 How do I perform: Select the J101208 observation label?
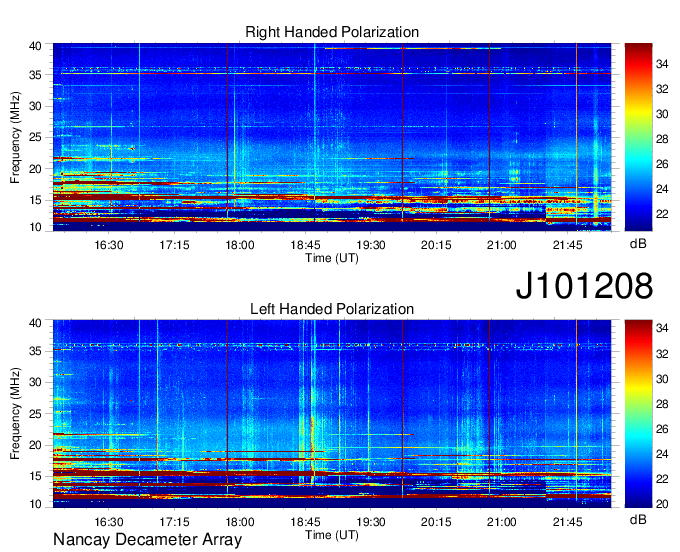pos(584,285)
